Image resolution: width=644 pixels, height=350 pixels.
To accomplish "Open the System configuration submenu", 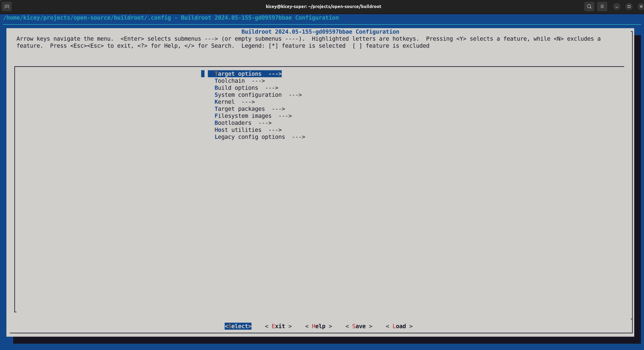I will 248,95.
